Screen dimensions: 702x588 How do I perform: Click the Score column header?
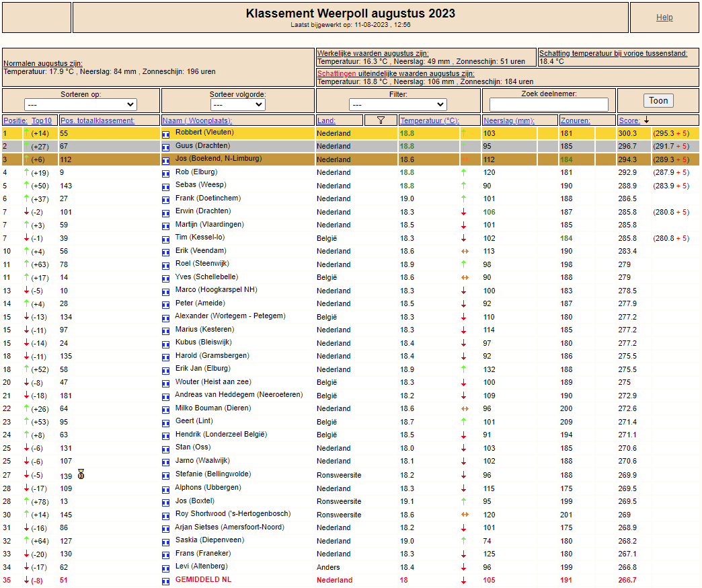[x=629, y=120]
